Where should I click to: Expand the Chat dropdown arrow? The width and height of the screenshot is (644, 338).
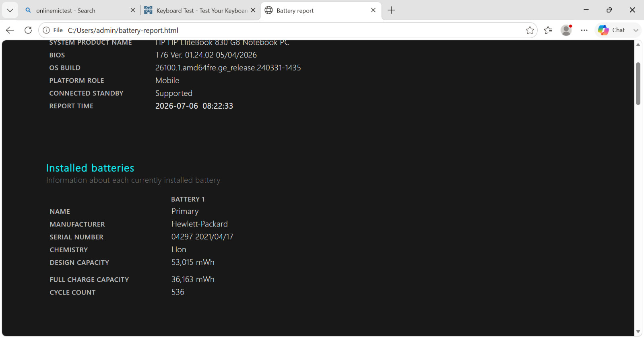636,30
